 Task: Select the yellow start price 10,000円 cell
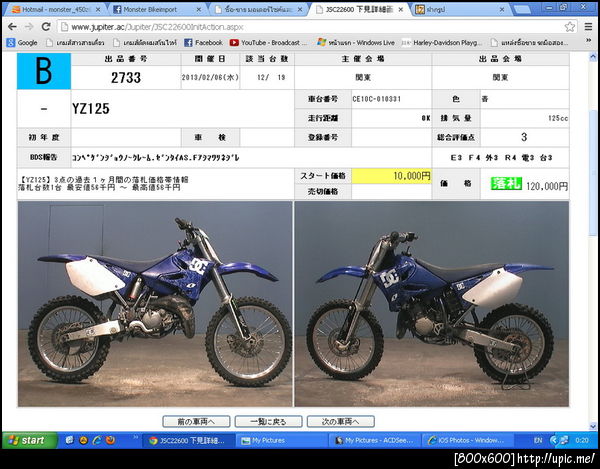[x=391, y=176]
